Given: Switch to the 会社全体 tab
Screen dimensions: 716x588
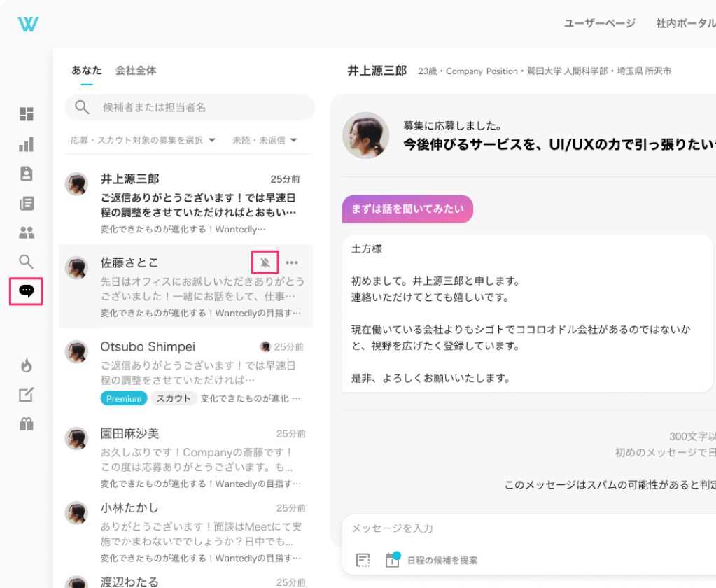Looking at the screenshot, I should [x=136, y=71].
